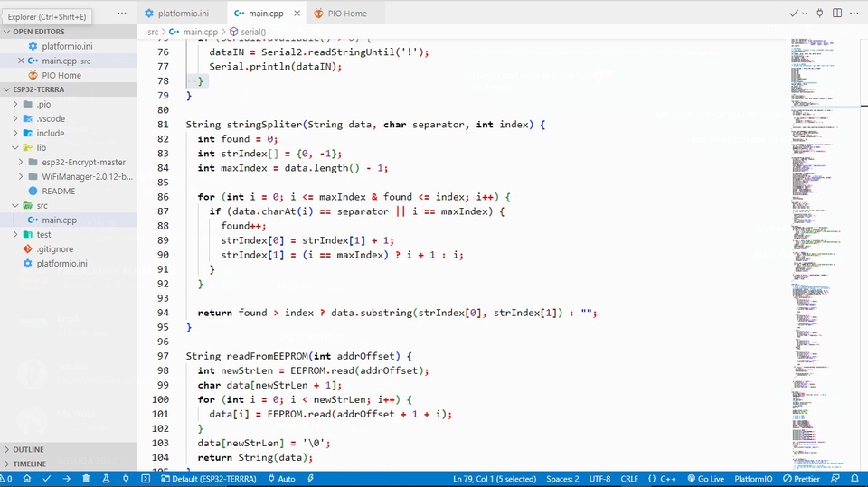Select platformio.ini in Open Editors
The width and height of the screenshot is (868, 487).
67,46
